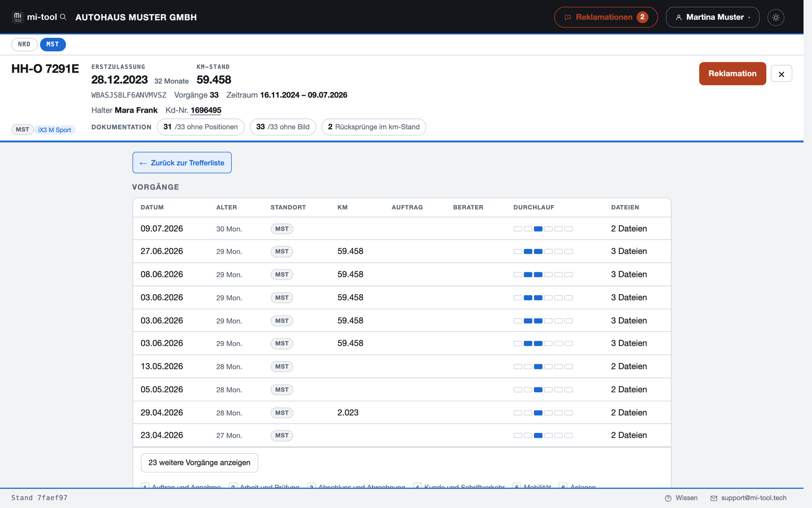812x508 pixels.
Task: Click 2 Rücksprünge im km-Stand chip
Action: tap(374, 127)
